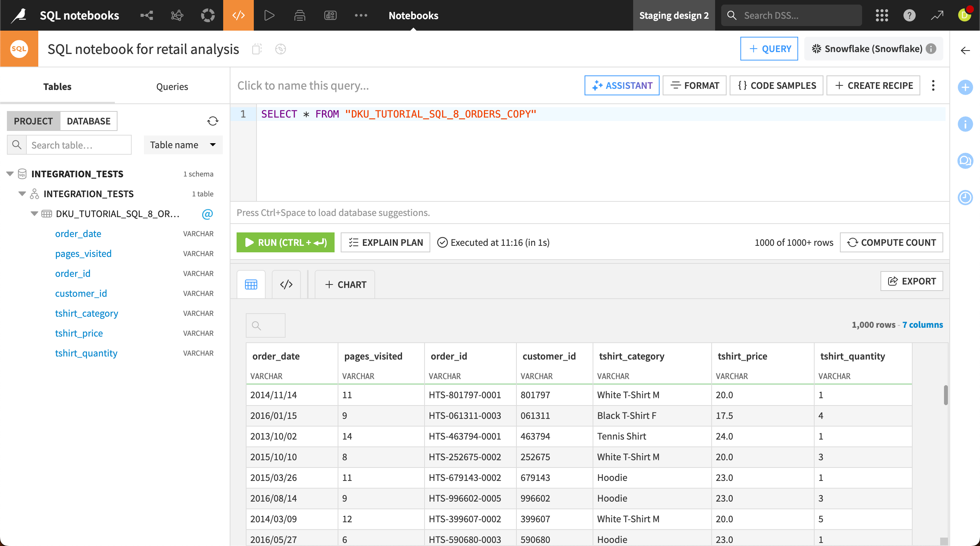Switch to the PROJECT toggle option
Image resolution: width=980 pixels, height=546 pixels.
point(33,121)
